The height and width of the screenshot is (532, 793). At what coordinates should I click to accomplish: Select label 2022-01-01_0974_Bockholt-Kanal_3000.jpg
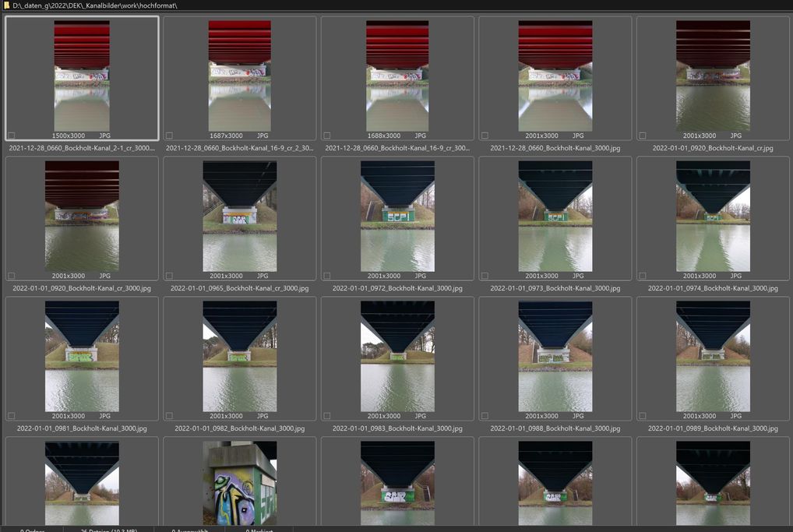point(713,288)
